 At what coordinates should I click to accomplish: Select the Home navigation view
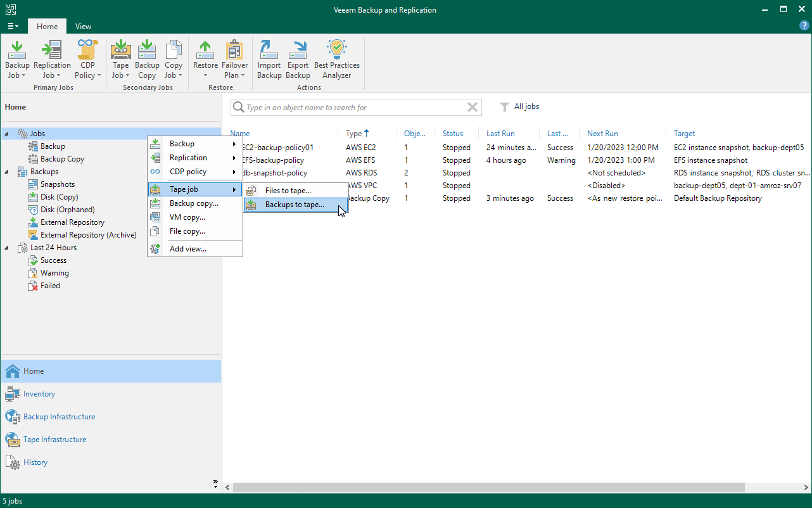pos(111,371)
